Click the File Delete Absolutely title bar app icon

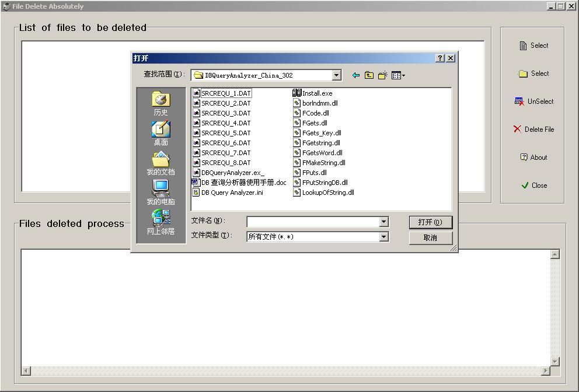tap(6, 6)
